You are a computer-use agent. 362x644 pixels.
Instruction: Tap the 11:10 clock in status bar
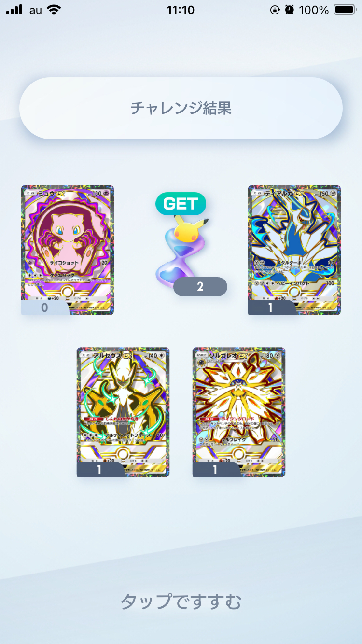(x=181, y=10)
